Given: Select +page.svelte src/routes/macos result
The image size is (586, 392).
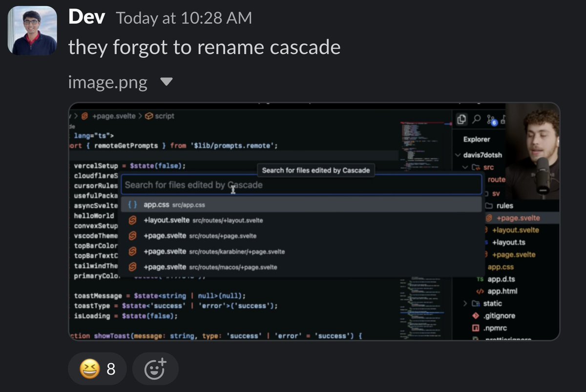Looking at the screenshot, I should click(301, 267).
